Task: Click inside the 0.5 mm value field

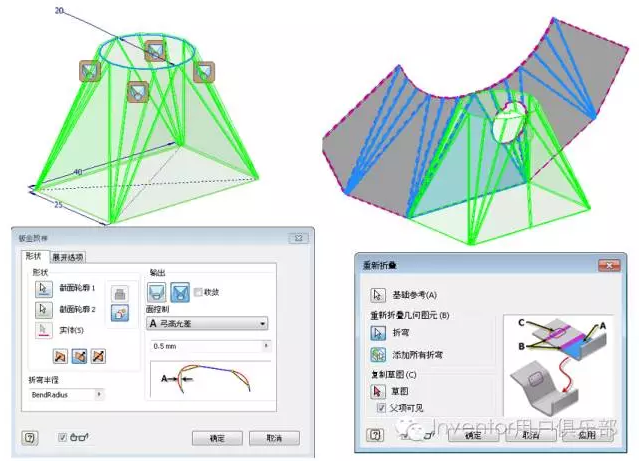Action: pos(200,345)
